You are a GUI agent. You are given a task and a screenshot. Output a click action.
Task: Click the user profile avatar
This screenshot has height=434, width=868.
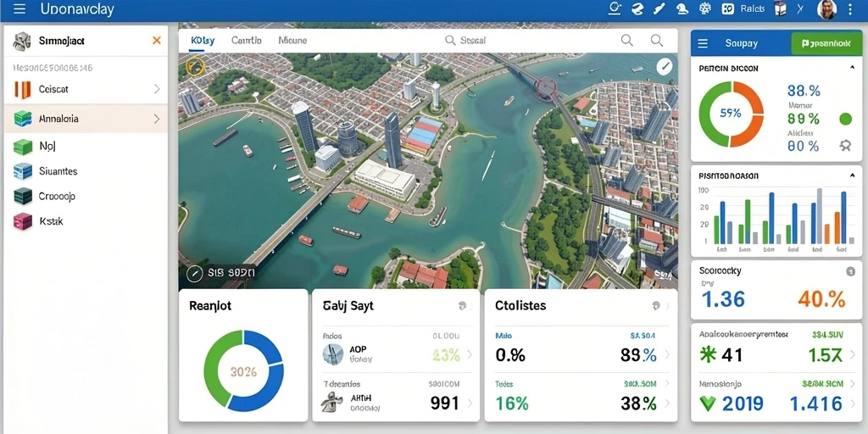coord(826,9)
